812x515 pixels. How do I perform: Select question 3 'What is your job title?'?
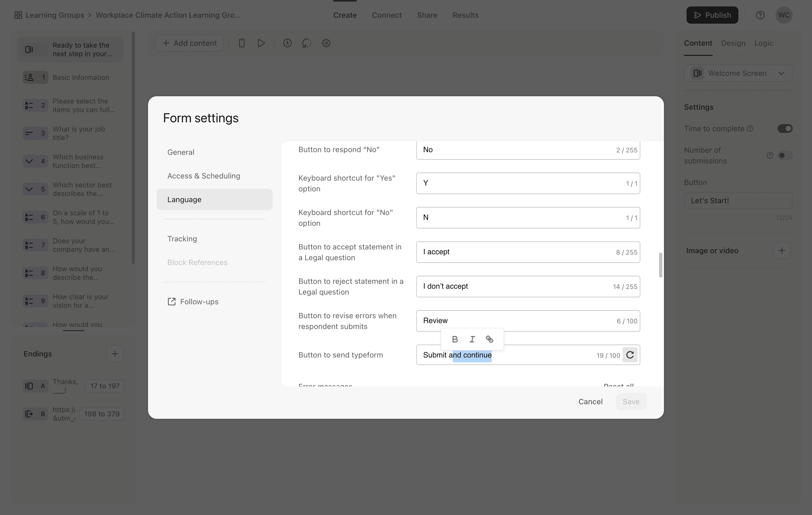pyautogui.click(x=70, y=133)
